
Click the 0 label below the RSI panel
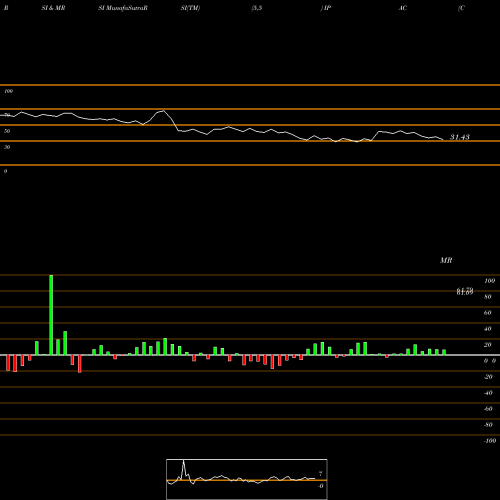point(5,171)
